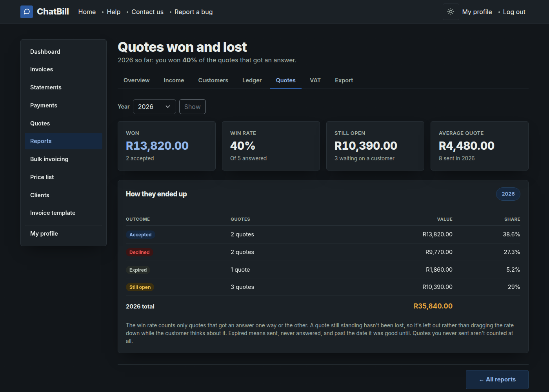This screenshot has width=549, height=392.
Task: Click the VALUE column header
Action: 445,219
